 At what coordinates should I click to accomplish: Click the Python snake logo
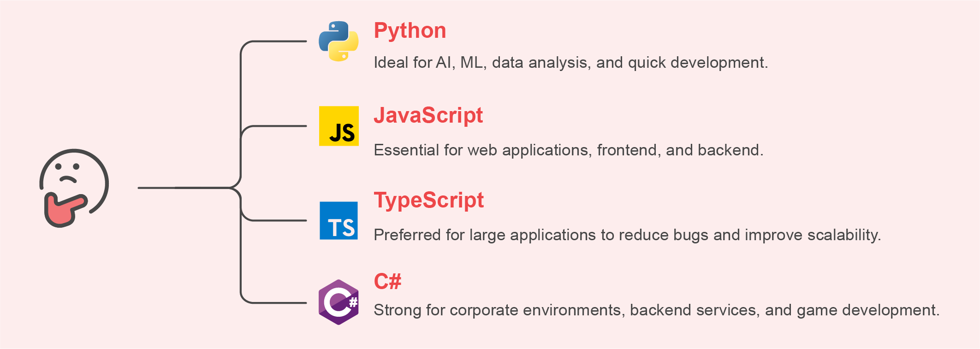pos(339,41)
